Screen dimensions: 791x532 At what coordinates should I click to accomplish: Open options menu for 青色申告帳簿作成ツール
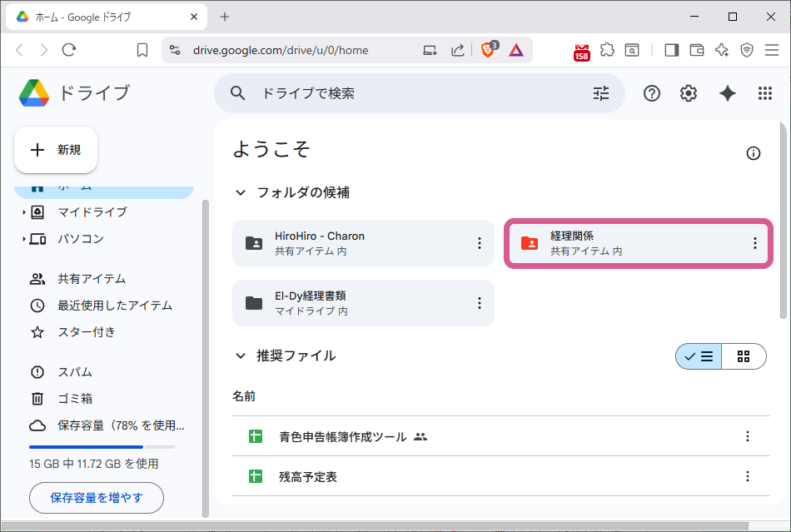click(x=747, y=436)
